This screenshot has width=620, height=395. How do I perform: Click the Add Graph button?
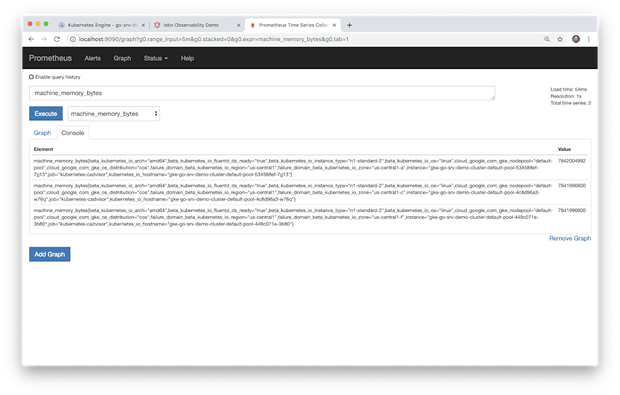click(x=49, y=254)
